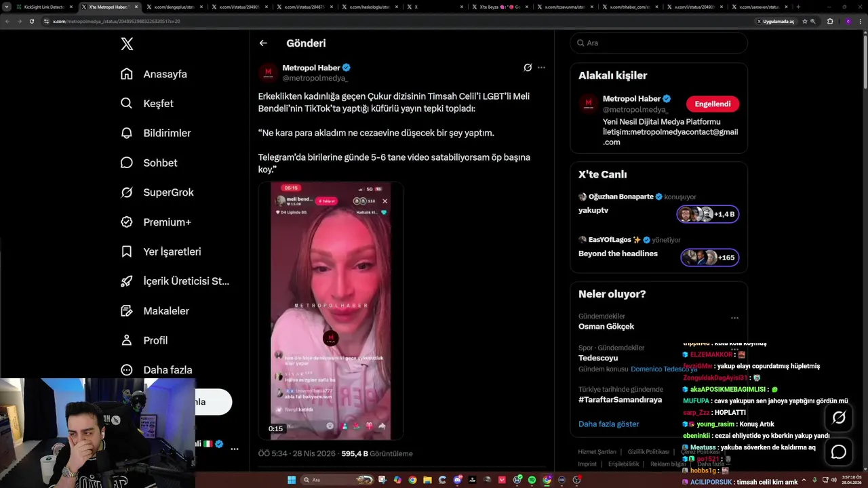
Task: Click Metropol Haber author name in post
Action: click(311, 68)
